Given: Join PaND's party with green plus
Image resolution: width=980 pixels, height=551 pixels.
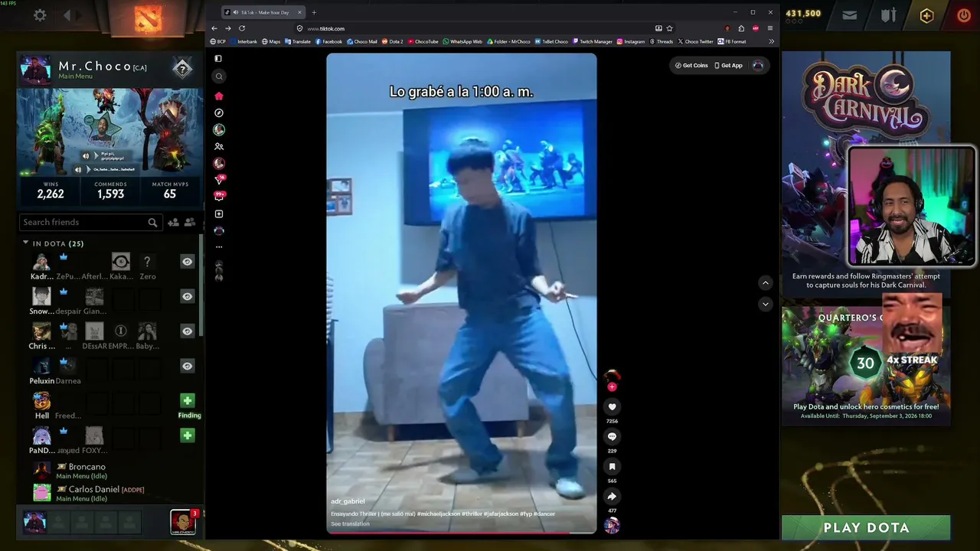Looking at the screenshot, I should (x=187, y=435).
